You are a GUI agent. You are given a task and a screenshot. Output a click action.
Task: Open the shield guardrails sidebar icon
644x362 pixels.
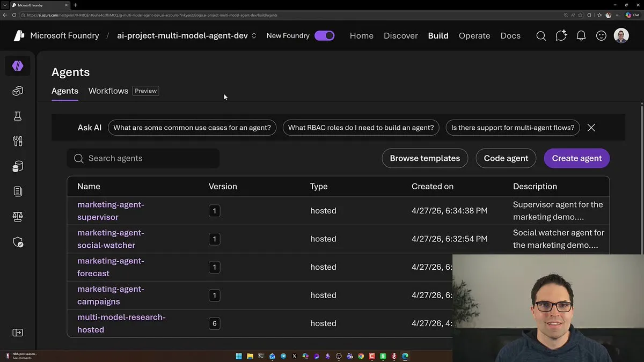coord(18,242)
